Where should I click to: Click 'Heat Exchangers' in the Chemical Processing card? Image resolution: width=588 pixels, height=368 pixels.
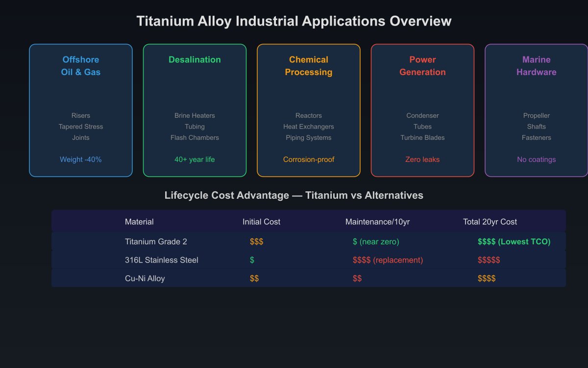point(309,127)
